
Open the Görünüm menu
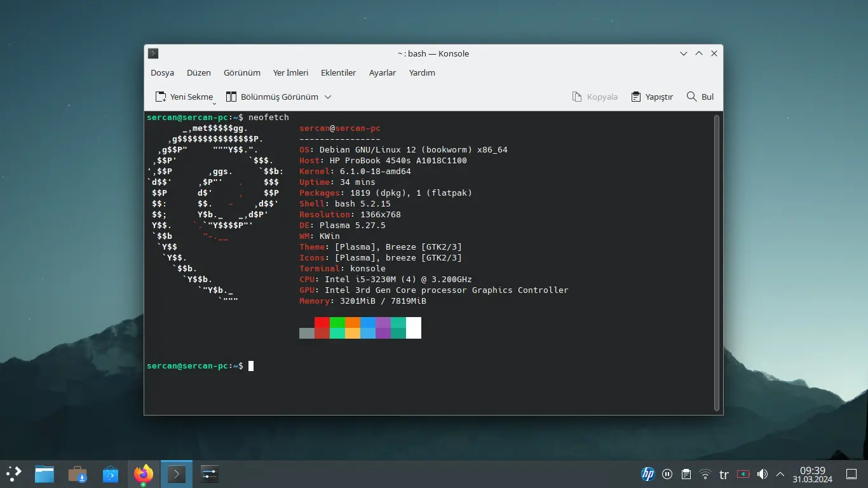(x=242, y=72)
